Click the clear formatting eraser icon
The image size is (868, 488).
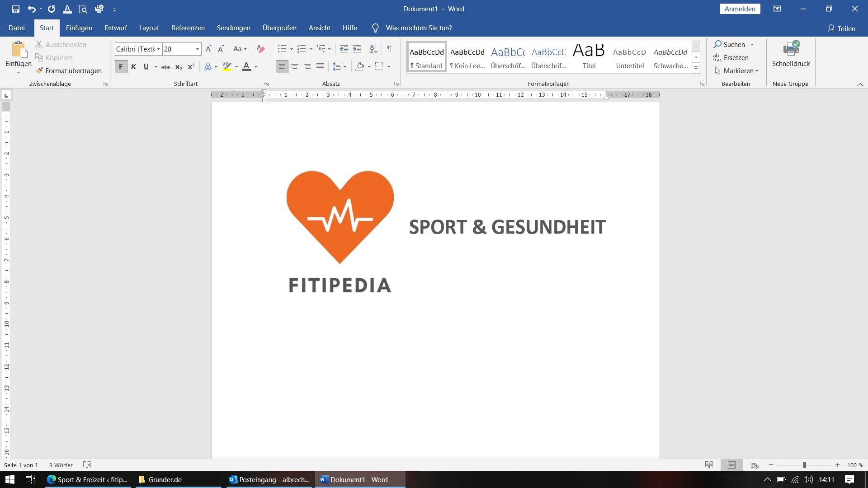(260, 49)
